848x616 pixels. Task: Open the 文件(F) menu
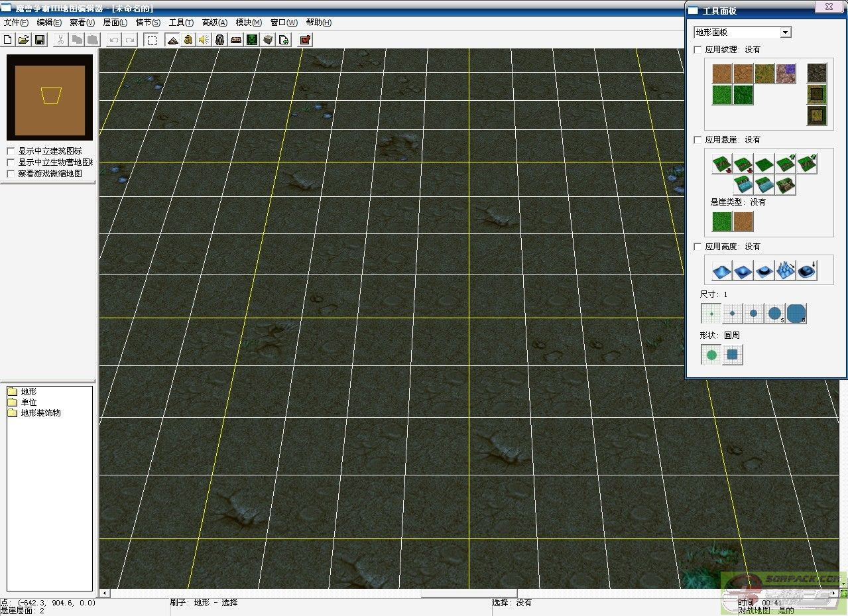pos(16,23)
